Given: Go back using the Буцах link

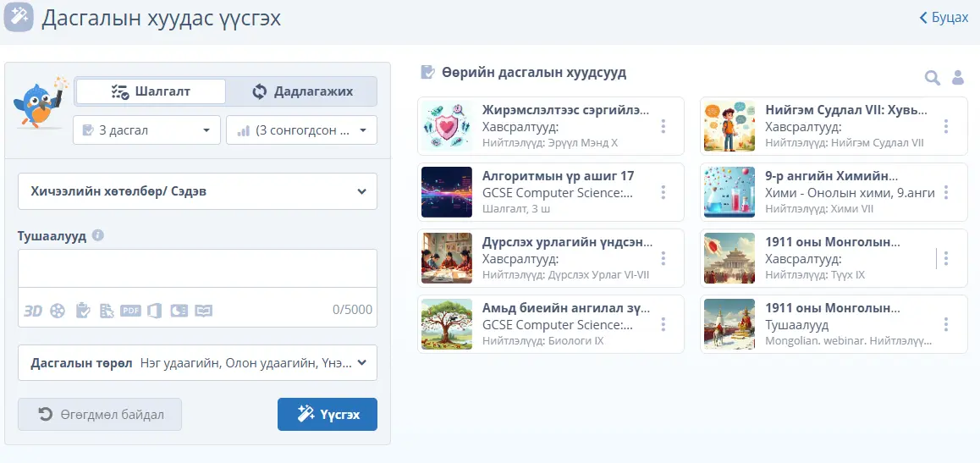Looking at the screenshot, I should click(944, 18).
